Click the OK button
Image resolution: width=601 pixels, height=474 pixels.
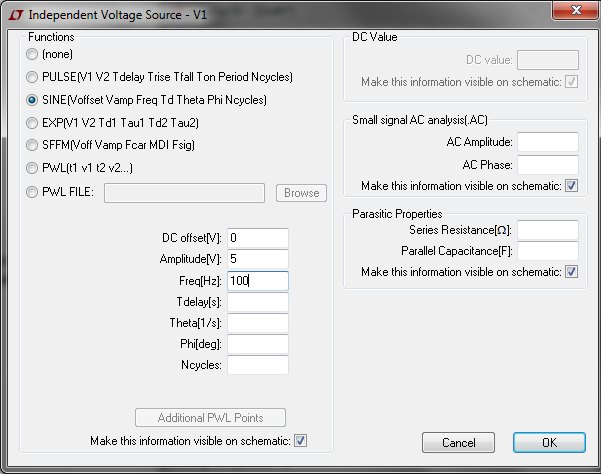(549, 443)
